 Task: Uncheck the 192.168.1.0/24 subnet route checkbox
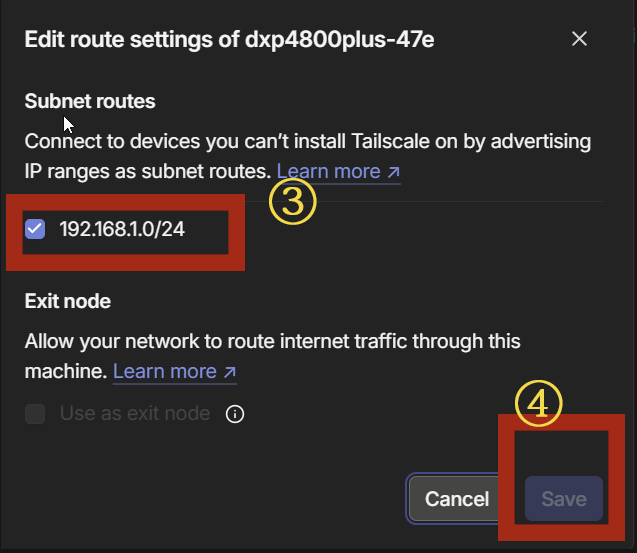(35, 229)
